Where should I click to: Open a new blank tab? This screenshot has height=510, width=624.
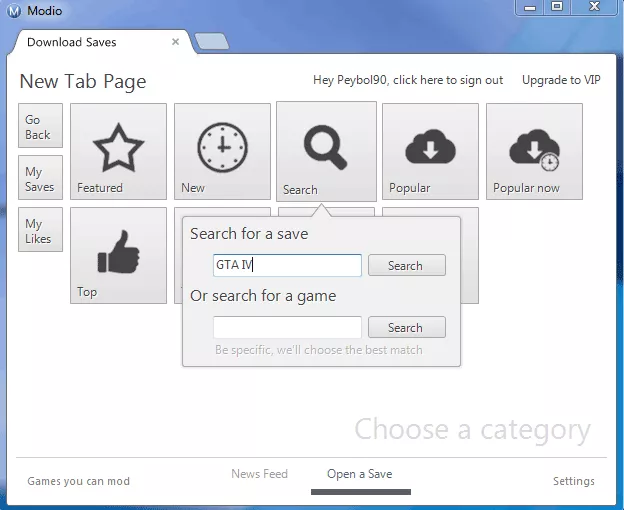click(212, 41)
